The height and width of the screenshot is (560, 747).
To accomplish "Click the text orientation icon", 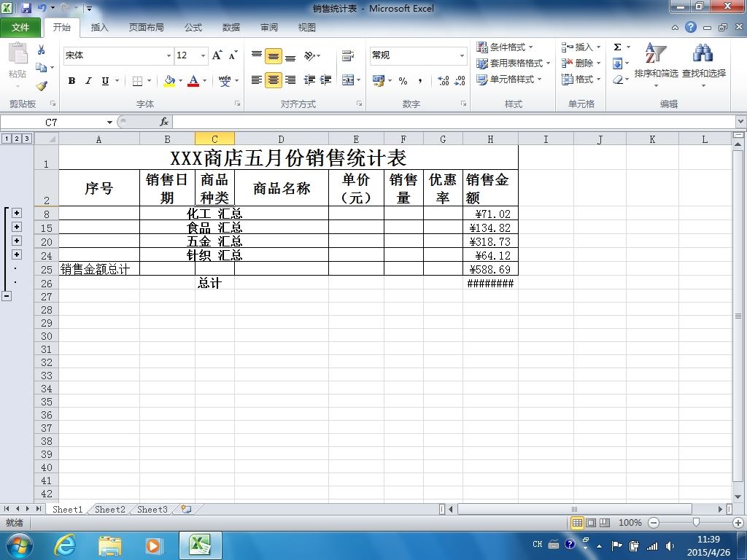I will [310, 55].
